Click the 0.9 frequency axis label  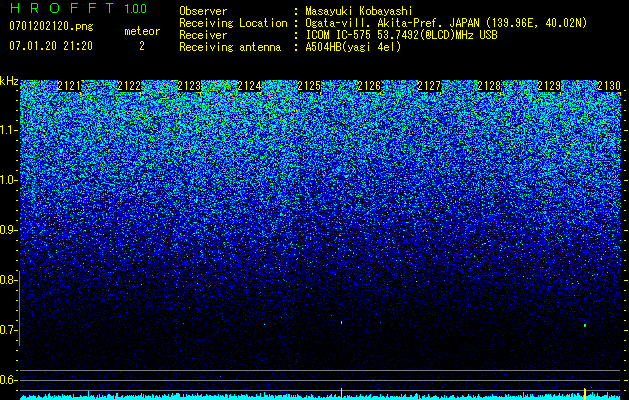pyautogui.click(x=7, y=230)
